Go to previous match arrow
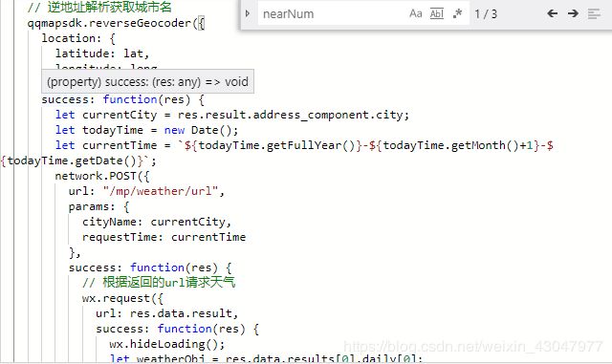Screen dimensions: 612x364 552,14
